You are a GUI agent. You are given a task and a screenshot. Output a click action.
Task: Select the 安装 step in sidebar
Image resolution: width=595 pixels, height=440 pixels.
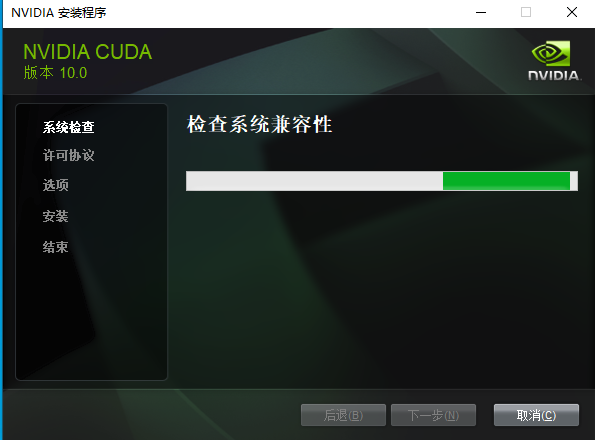coord(55,216)
